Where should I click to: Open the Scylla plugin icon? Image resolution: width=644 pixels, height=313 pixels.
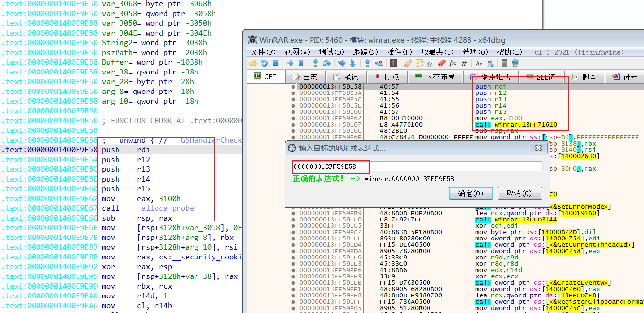pos(393,63)
